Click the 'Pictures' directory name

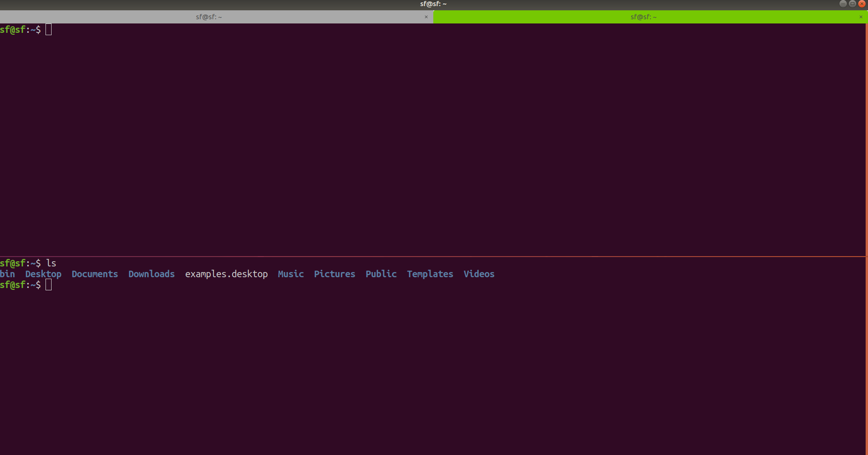click(335, 274)
